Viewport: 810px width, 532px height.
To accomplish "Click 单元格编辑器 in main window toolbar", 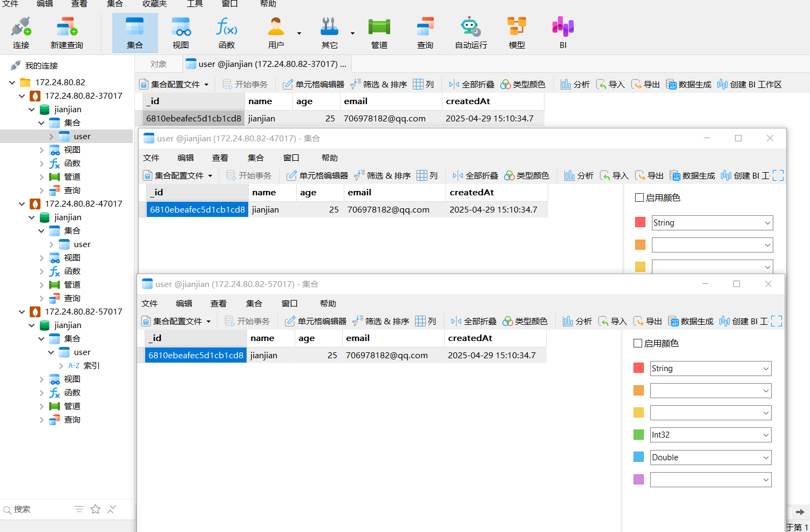I will [314, 84].
